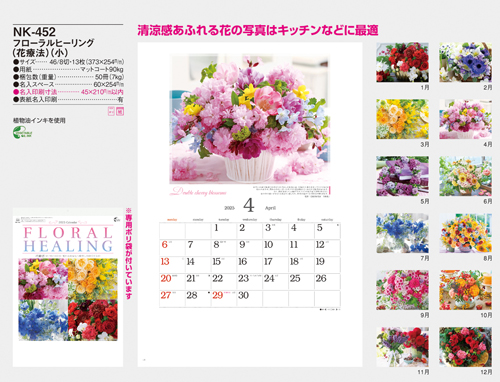Click the 梱包数(重量) 50冊 row

point(68,77)
